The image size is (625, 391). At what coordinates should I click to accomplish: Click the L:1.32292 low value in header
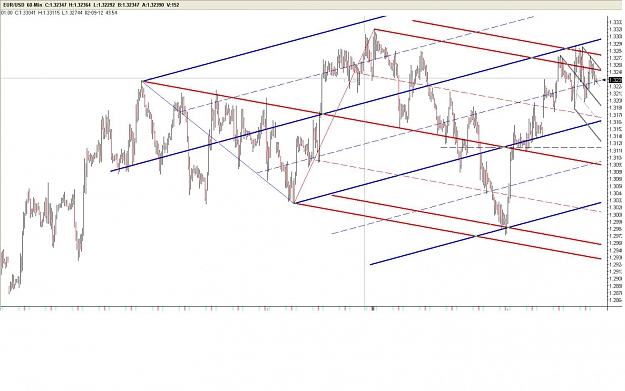pos(104,5)
